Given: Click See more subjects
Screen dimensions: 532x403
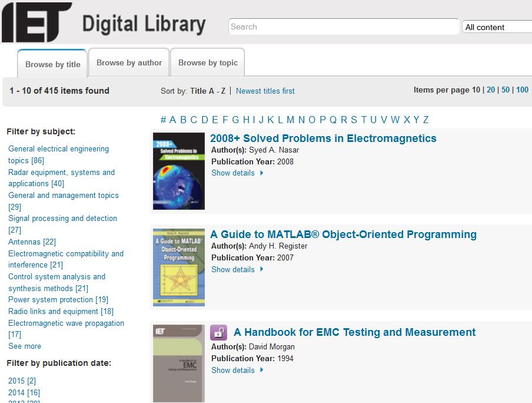Looking at the screenshot, I should tap(25, 346).
